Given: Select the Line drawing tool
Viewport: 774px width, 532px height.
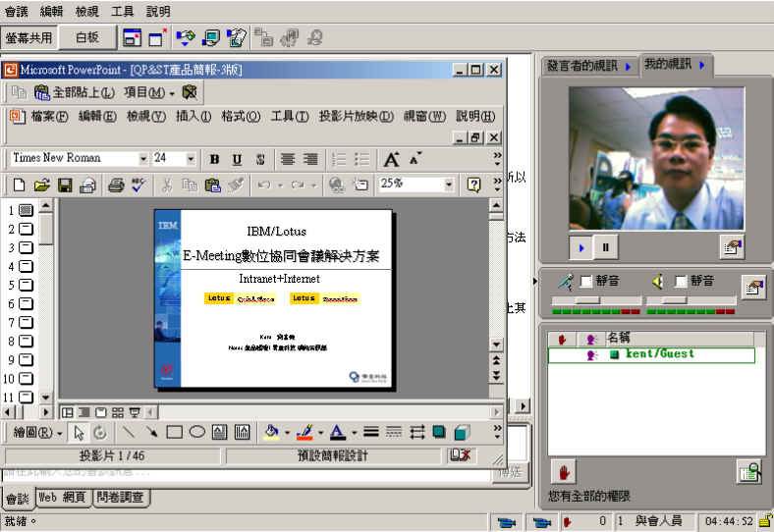Looking at the screenshot, I should pos(129,433).
